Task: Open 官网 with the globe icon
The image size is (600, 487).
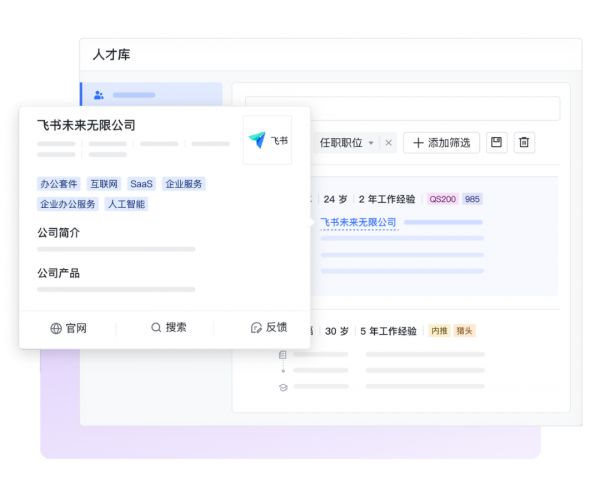Action: coord(68,327)
